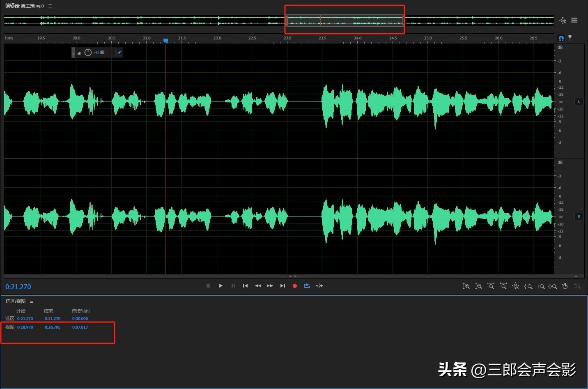Zoom in amplitude using the zoom icon
588x389 pixels.
click(466, 286)
